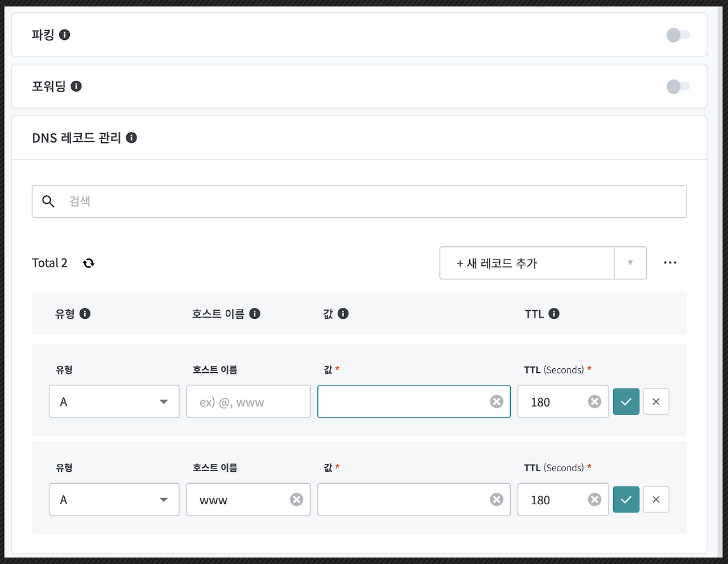Click the 호스트 이름 column header label
The image size is (728, 564).
coord(218,314)
